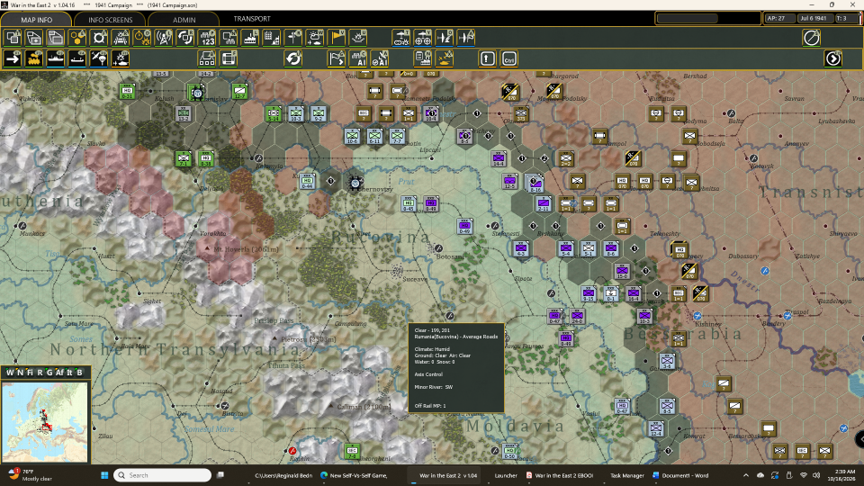The height and width of the screenshot is (486, 864).
Task: Select the naval transport ship icon
Action: click(x=56, y=58)
